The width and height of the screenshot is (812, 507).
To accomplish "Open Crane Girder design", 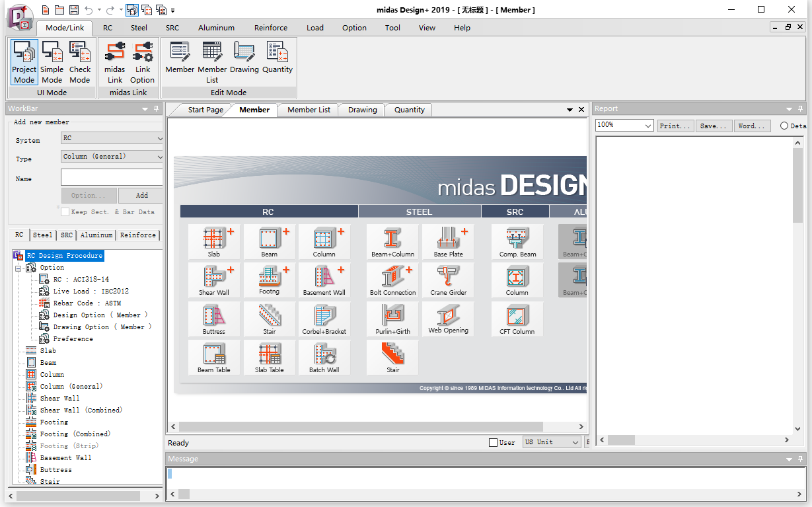I will [448, 280].
